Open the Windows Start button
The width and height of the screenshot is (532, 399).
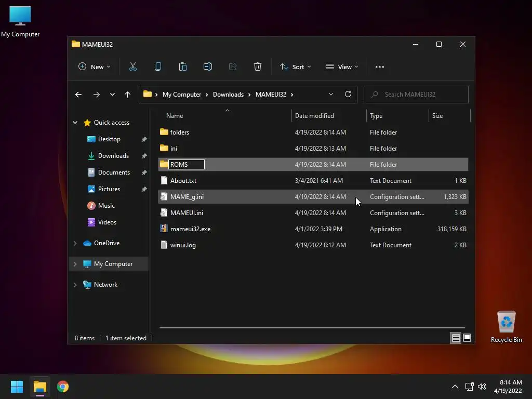[x=17, y=387]
